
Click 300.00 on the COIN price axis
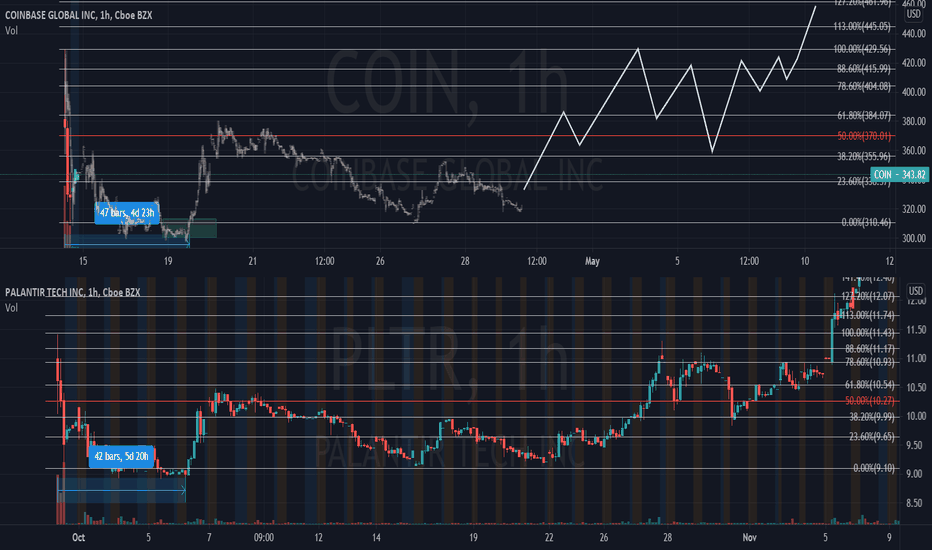tap(914, 238)
